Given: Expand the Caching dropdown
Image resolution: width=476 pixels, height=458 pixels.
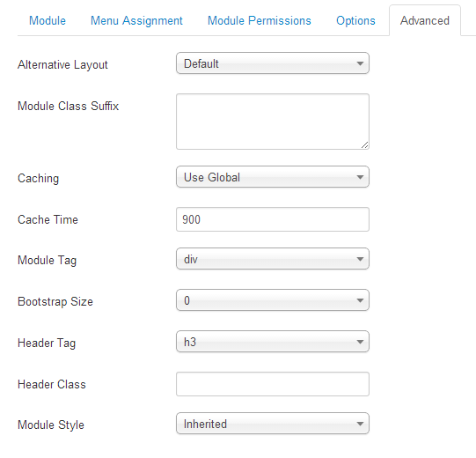Looking at the screenshot, I should [x=273, y=177].
